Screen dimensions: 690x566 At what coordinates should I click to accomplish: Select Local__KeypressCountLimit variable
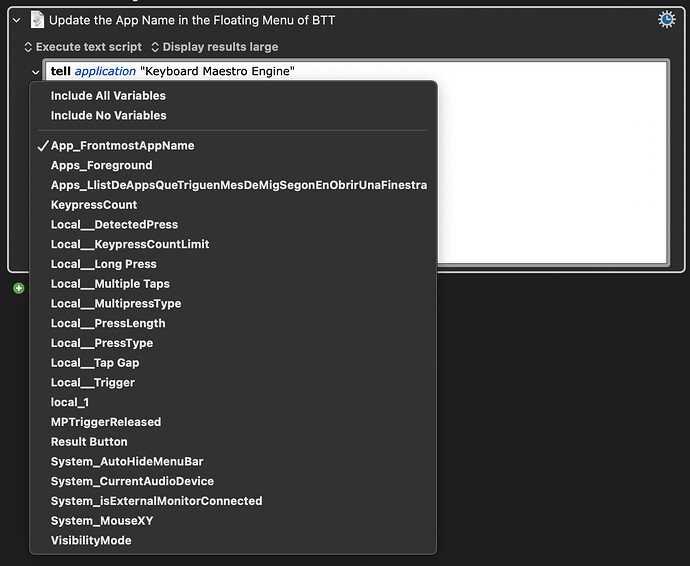233,244
